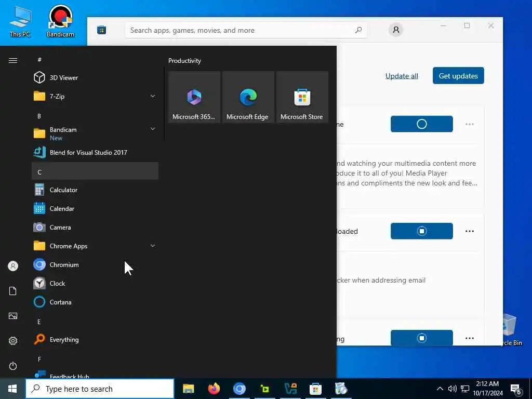The width and height of the screenshot is (532, 399).
Task: Open Firefox from taskbar
Action: 214,389
